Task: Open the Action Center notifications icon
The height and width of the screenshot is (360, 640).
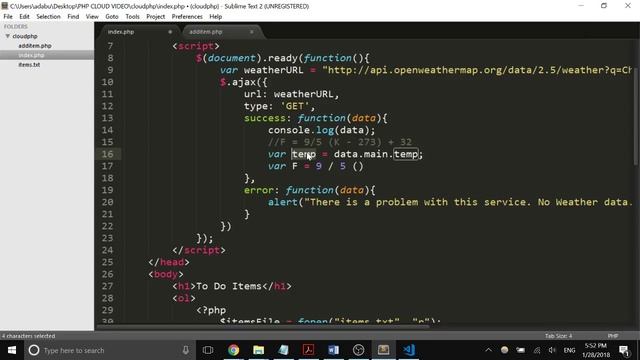Action: tap(624, 350)
